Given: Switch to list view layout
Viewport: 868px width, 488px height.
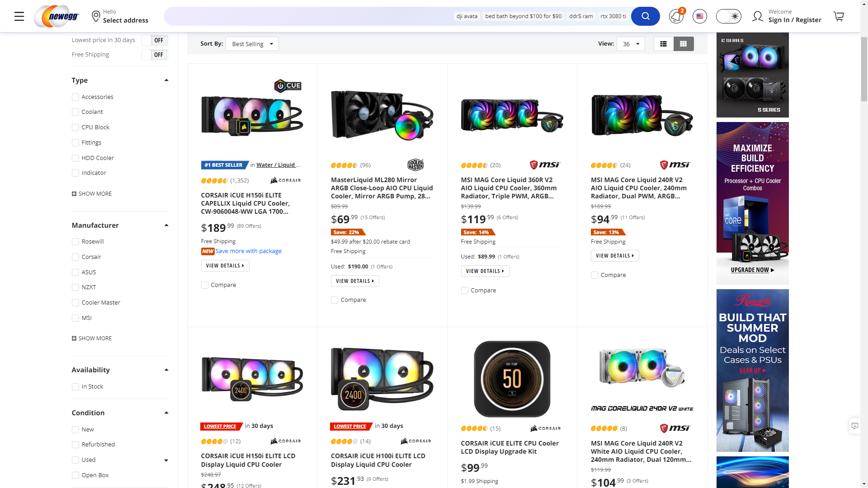Looking at the screenshot, I should click(663, 44).
